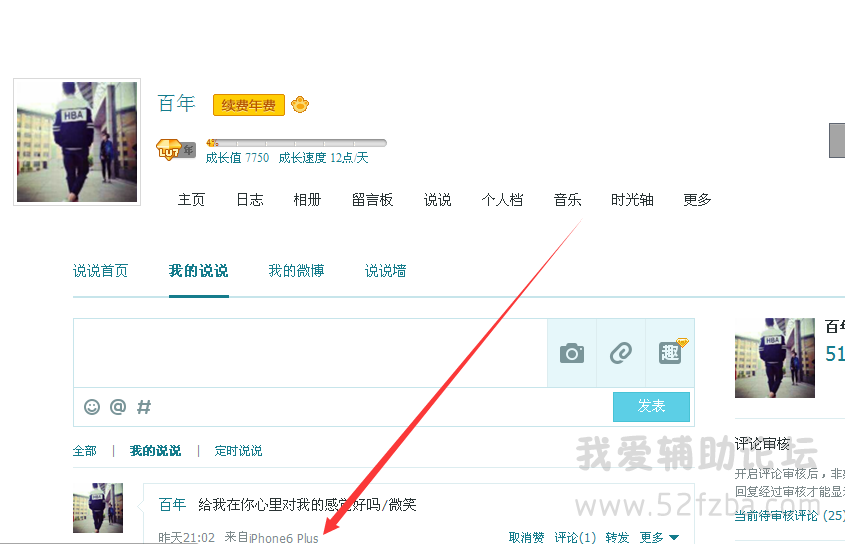Click the 续费年费 renew button

tap(248, 105)
